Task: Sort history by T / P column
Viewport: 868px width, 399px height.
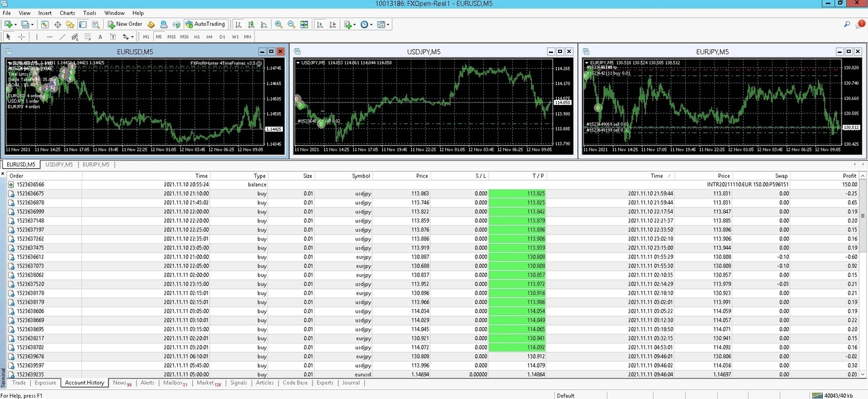Action: [538, 175]
